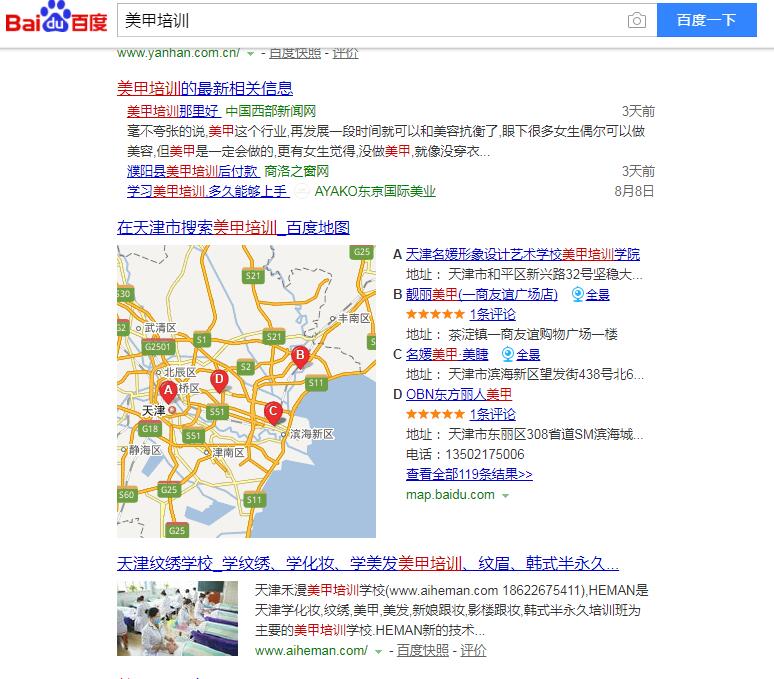
Task: Click the Baidu logo
Action: coord(56,21)
